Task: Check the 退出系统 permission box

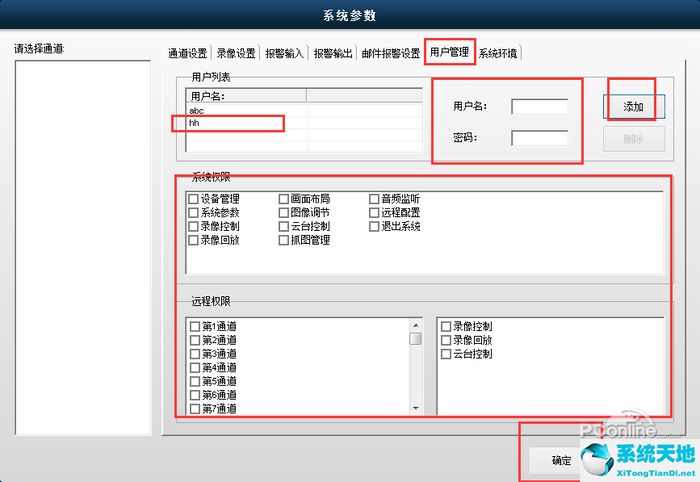Action: pyautogui.click(x=374, y=226)
